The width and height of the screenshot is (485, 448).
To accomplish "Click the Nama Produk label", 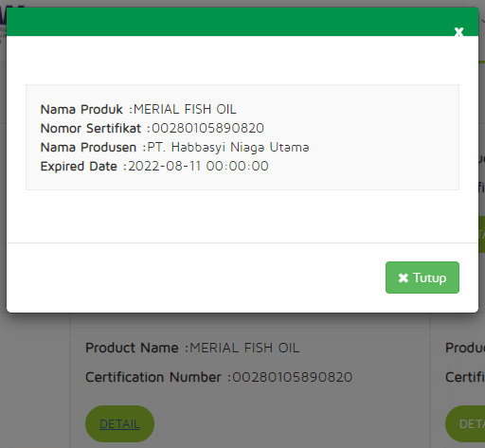I will click(81, 109).
